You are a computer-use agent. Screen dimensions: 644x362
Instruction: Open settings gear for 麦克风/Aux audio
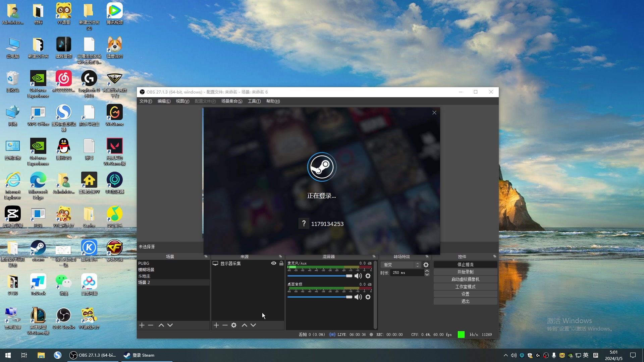368,276
